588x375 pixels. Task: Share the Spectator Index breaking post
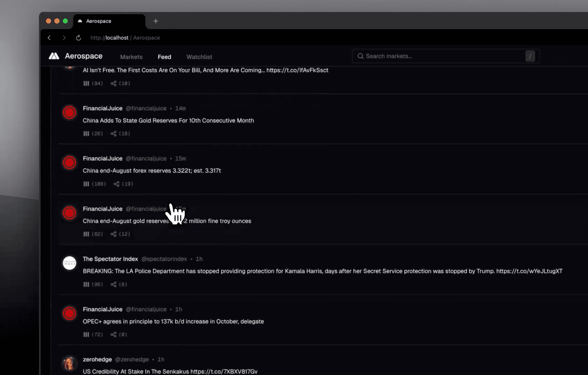click(x=113, y=284)
